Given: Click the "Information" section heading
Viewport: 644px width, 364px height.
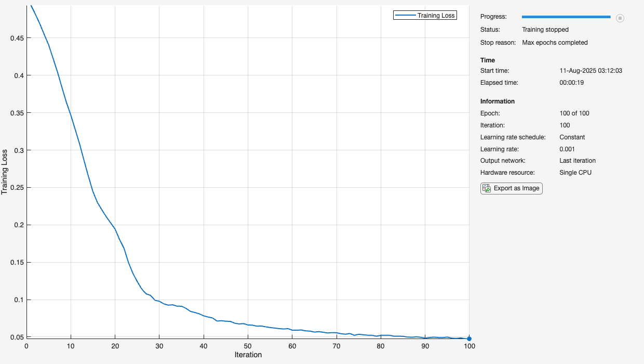Looking at the screenshot, I should pyautogui.click(x=498, y=101).
